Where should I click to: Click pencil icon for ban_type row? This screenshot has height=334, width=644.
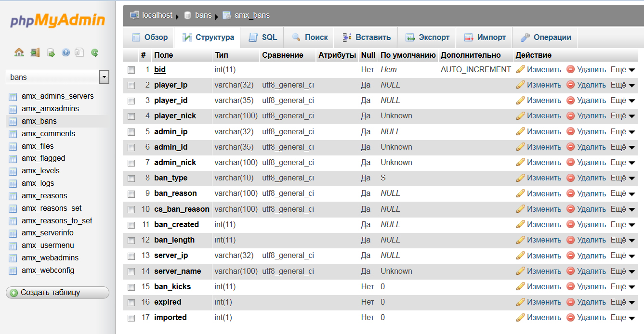(520, 178)
